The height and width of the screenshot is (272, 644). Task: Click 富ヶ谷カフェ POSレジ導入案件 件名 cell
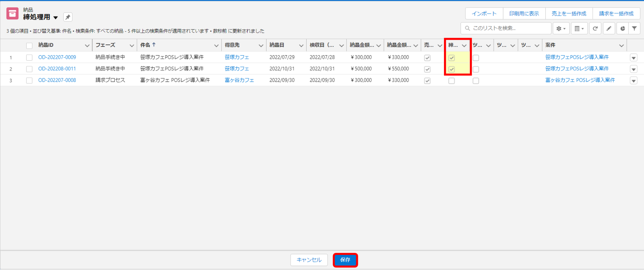[x=175, y=80]
